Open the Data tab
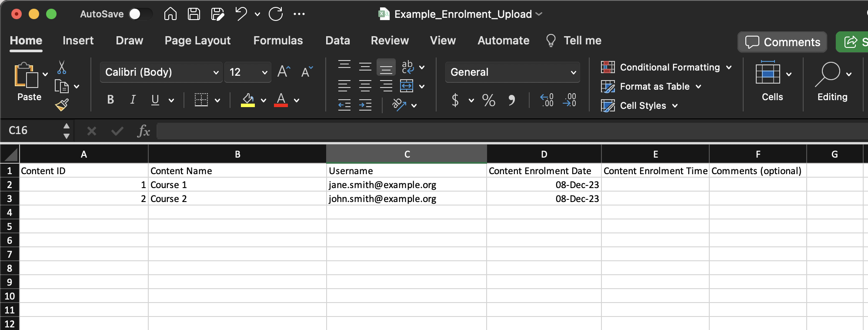868x330 pixels. [337, 40]
